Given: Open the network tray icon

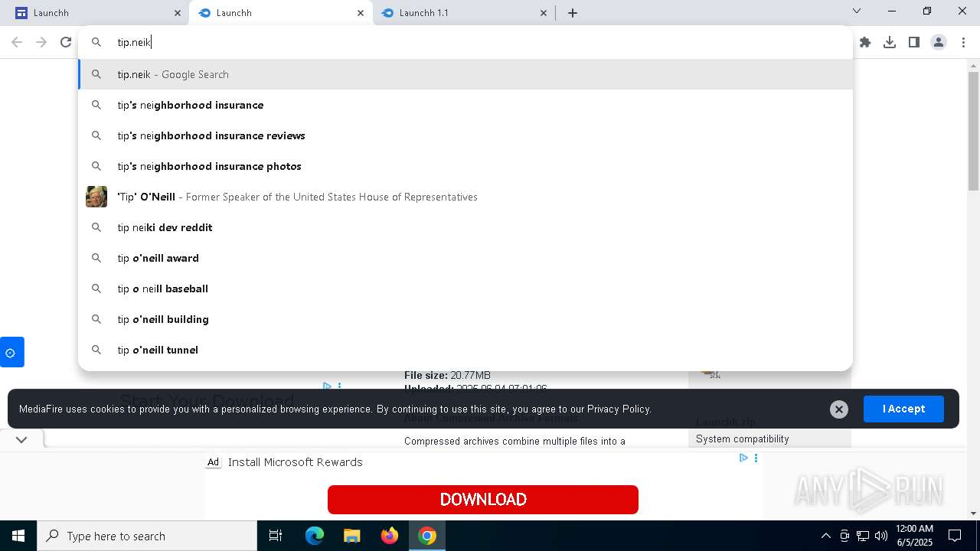Looking at the screenshot, I should 863,536.
